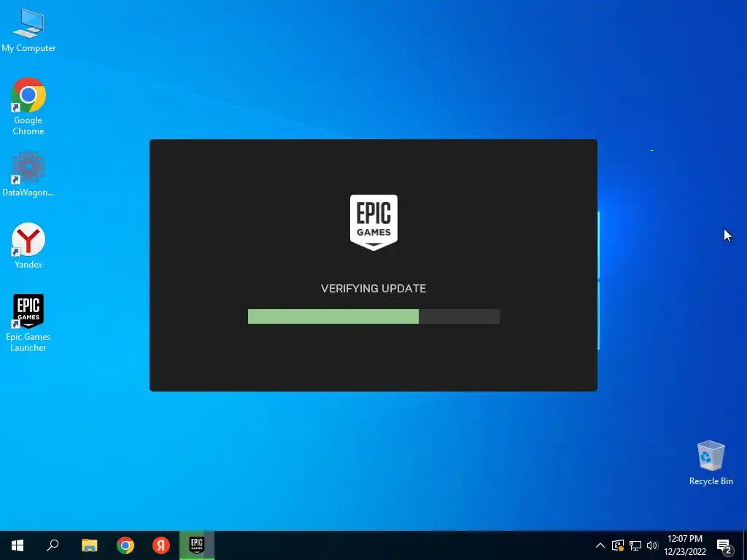Click the Verifying Update progress bar
The image size is (747, 560).
pos(373,316)
